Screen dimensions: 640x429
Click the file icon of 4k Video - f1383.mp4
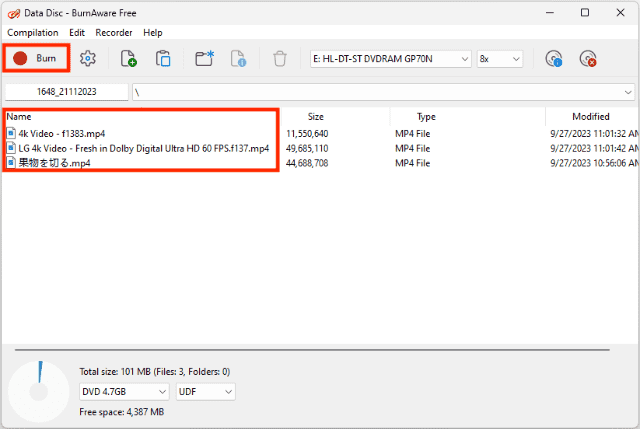coord(11,133)
